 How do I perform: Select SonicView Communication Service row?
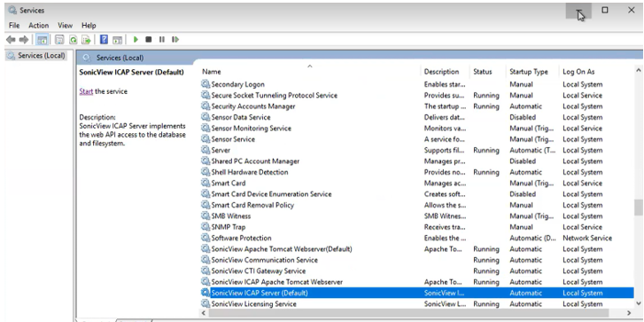click(x=417, y=260)
